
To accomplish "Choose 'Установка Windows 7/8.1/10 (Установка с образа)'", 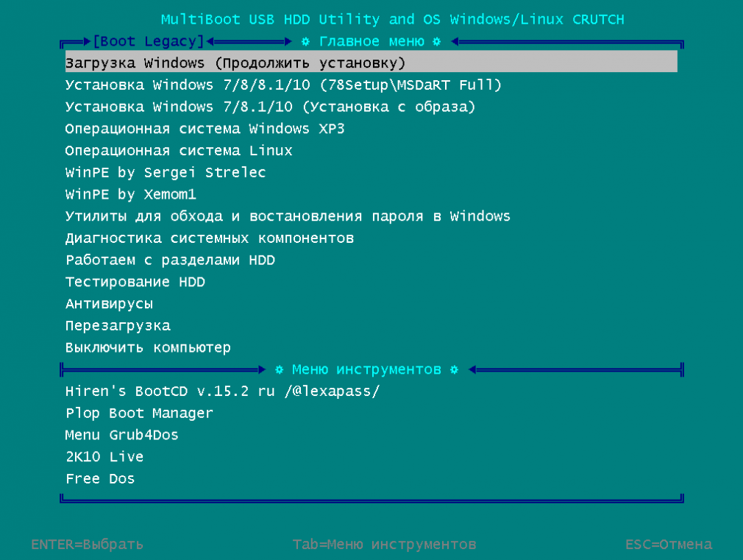I will pos(270,107).
